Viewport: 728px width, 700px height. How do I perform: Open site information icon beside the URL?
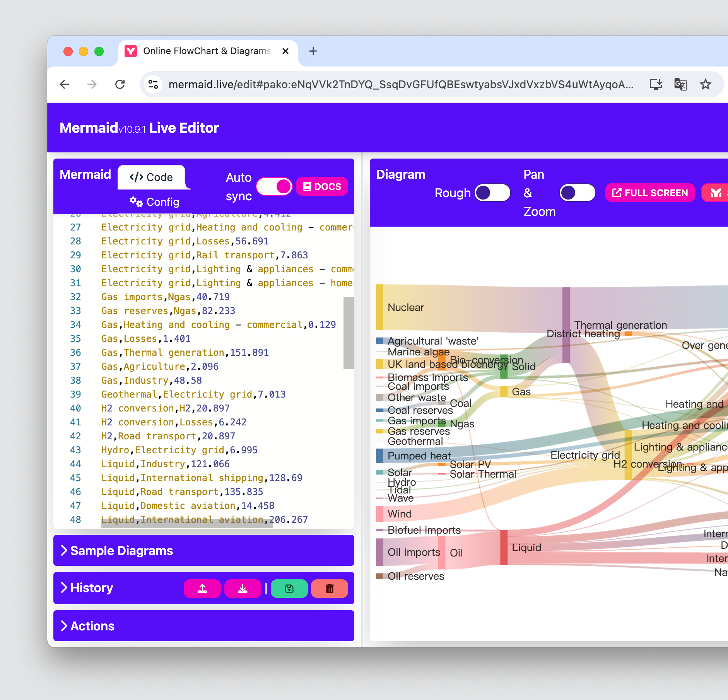(154, 84)
